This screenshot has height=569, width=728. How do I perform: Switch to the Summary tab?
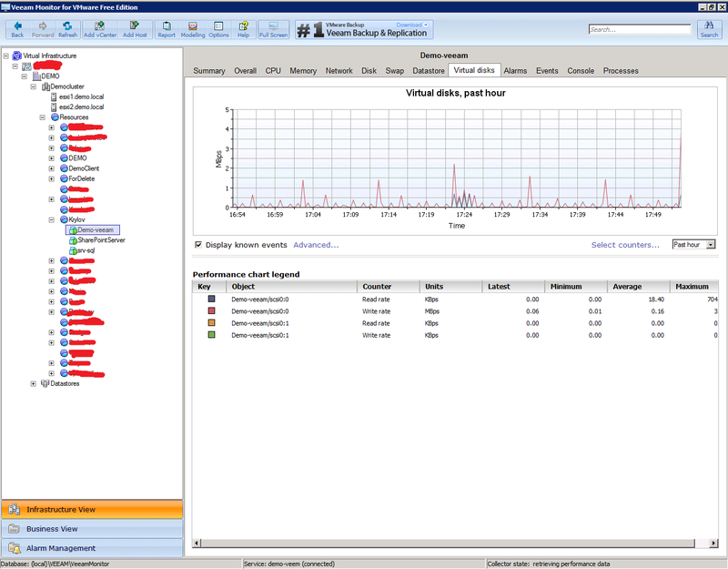point(209,71)
